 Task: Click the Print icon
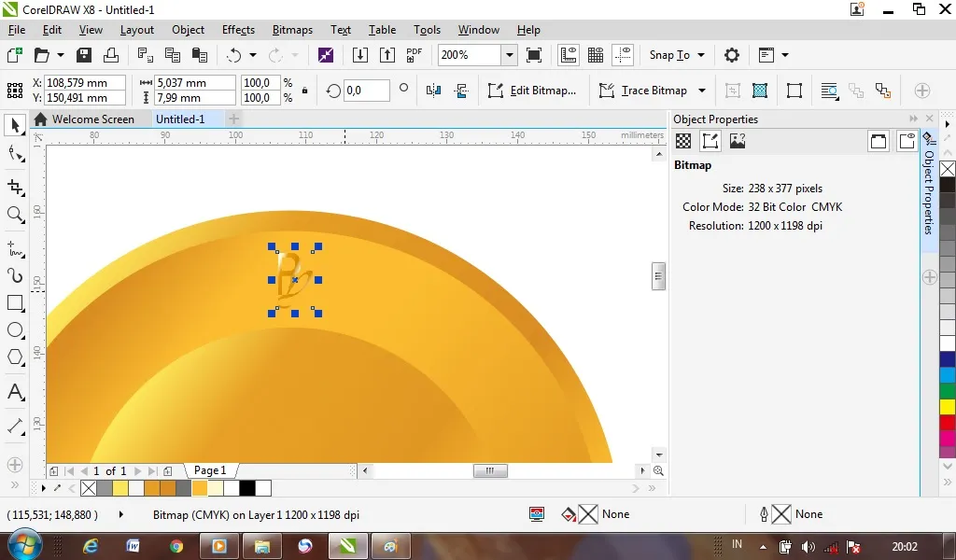point(111,55)
